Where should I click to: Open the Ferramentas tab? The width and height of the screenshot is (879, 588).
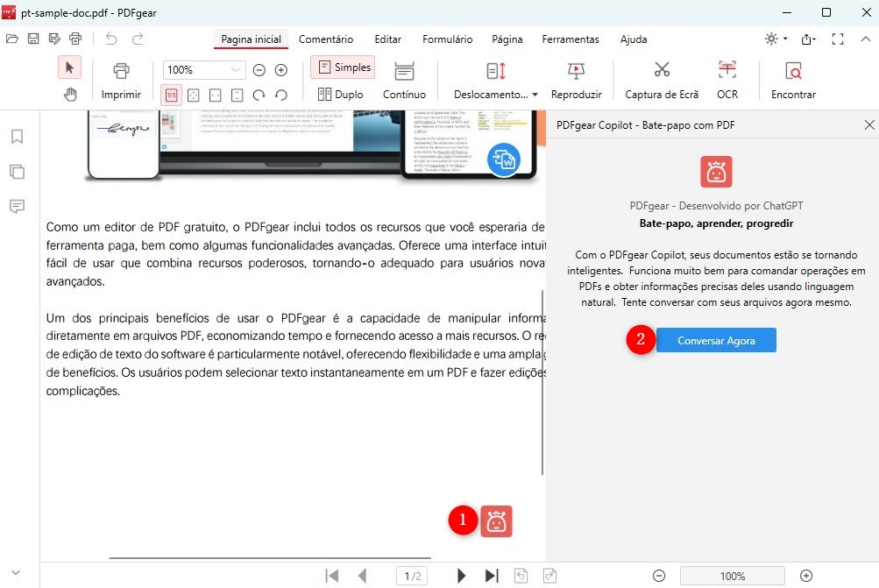[x=570, y=39]
